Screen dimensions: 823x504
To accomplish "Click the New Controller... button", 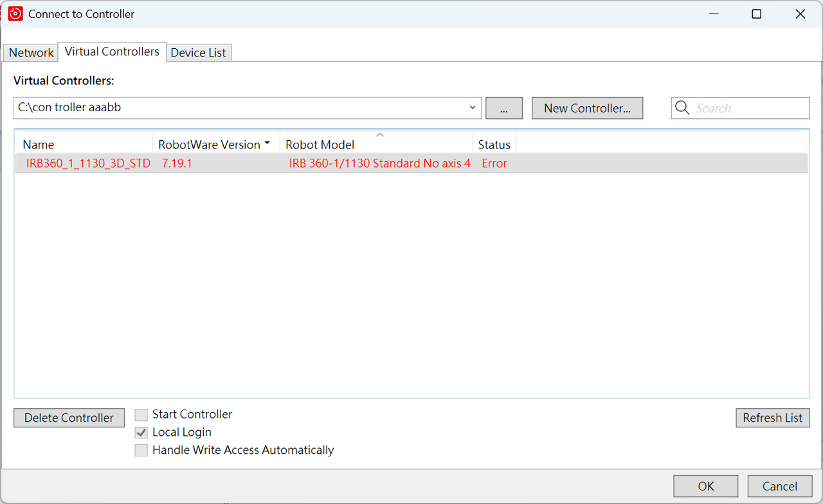I will click(587, 108).
